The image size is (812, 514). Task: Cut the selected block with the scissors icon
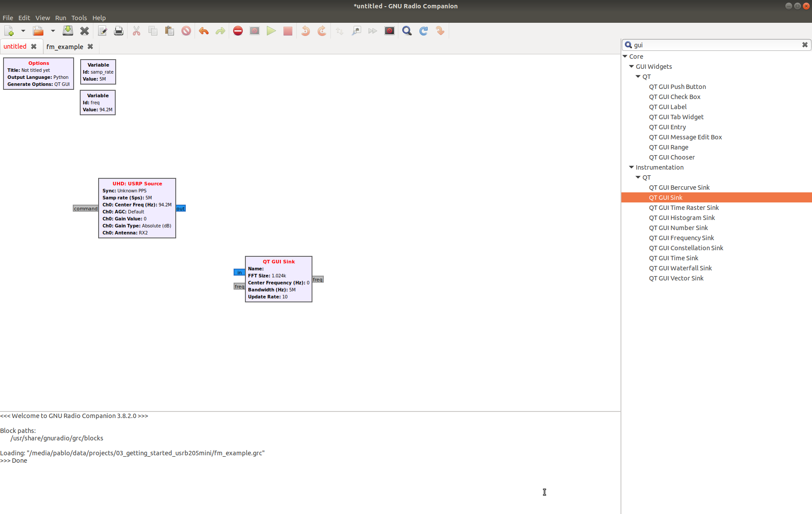point(136,31)
